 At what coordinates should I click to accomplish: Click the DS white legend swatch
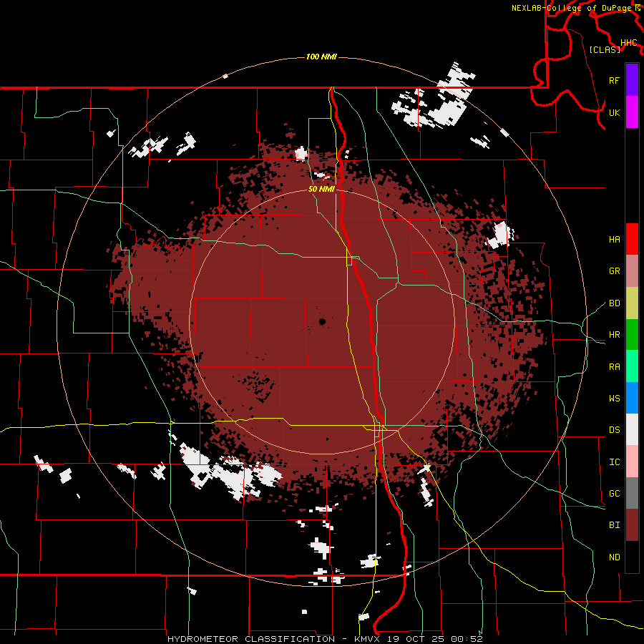(632, 429)
